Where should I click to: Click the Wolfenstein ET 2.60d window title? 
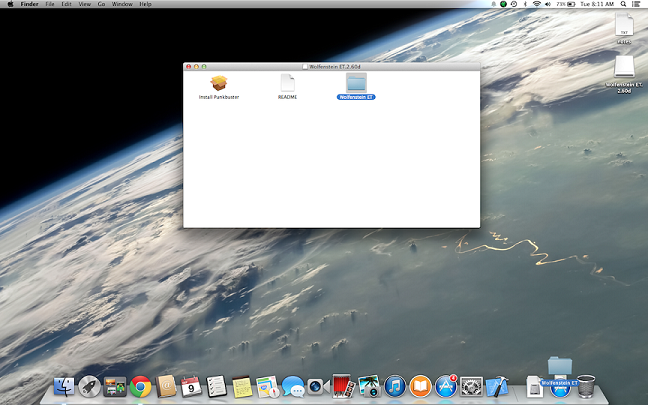(335, 67)
